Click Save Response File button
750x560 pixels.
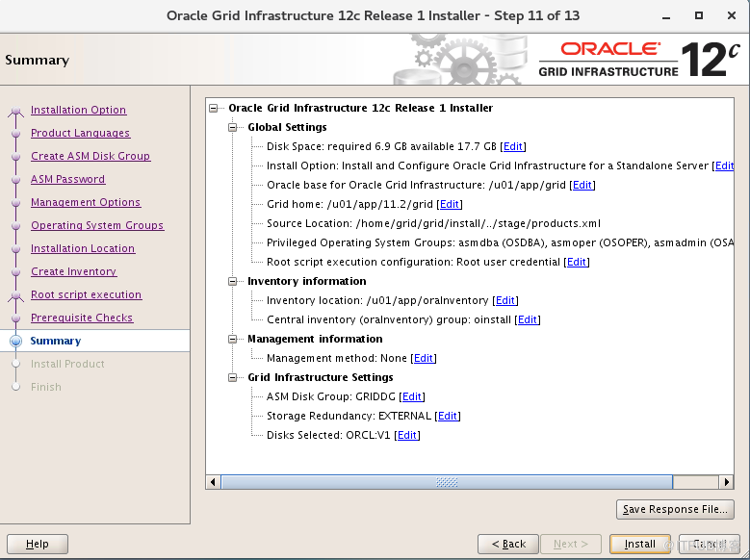click(675, 509)
